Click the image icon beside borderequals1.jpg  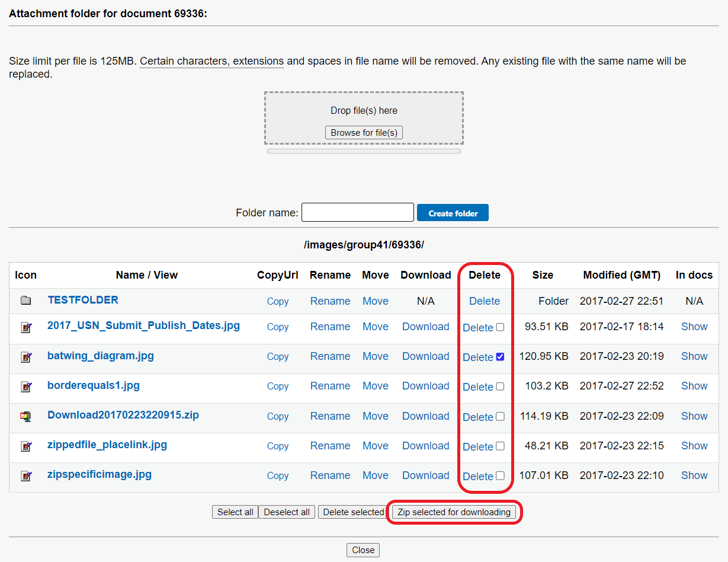(25, 387)
